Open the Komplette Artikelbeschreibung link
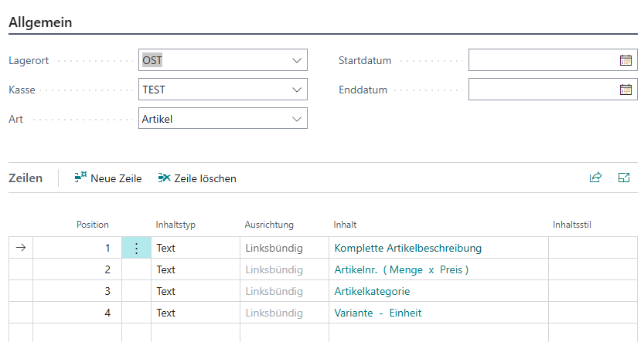The image size is (644, 342). coord(408,248)
